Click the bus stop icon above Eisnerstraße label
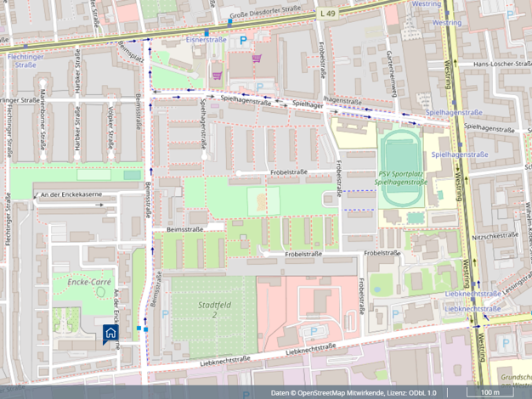Image resolution: width=532 pixels, height=399 pixels. pyautogui.click(x=207, y=31)
